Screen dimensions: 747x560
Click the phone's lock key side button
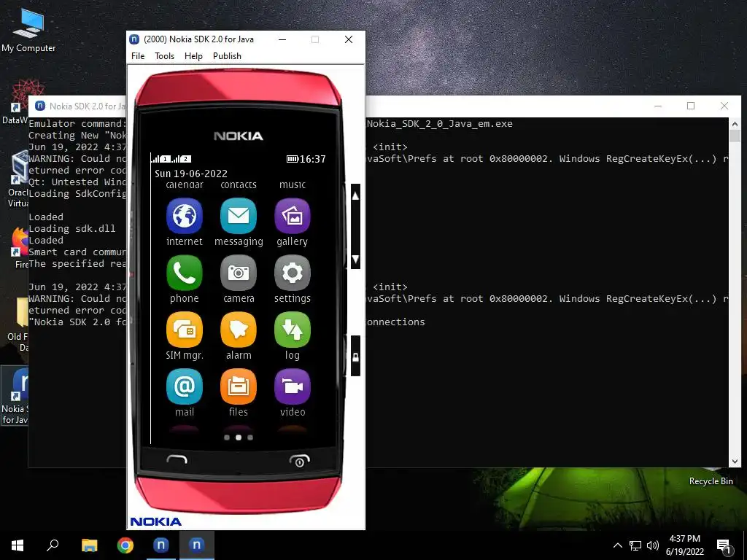coord(355,357)
